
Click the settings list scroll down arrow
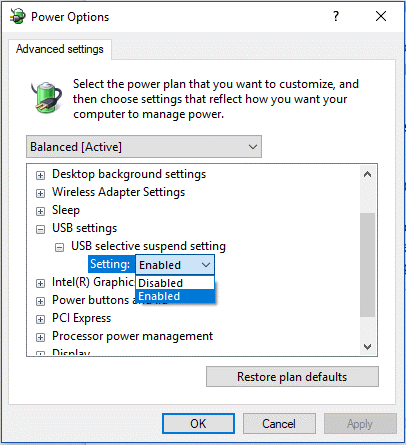(368, 347)
